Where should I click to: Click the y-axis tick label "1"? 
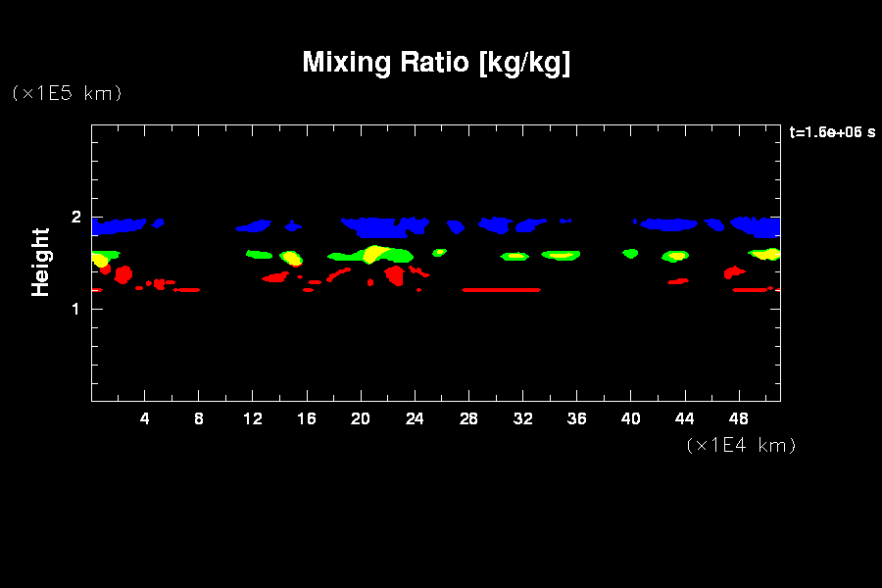73,309
